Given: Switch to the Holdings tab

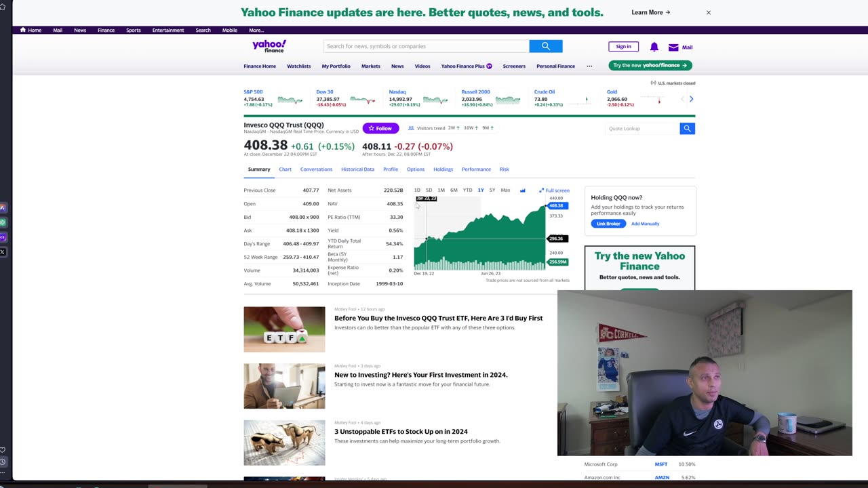Looking at the screenshot, I should (443, 169).
